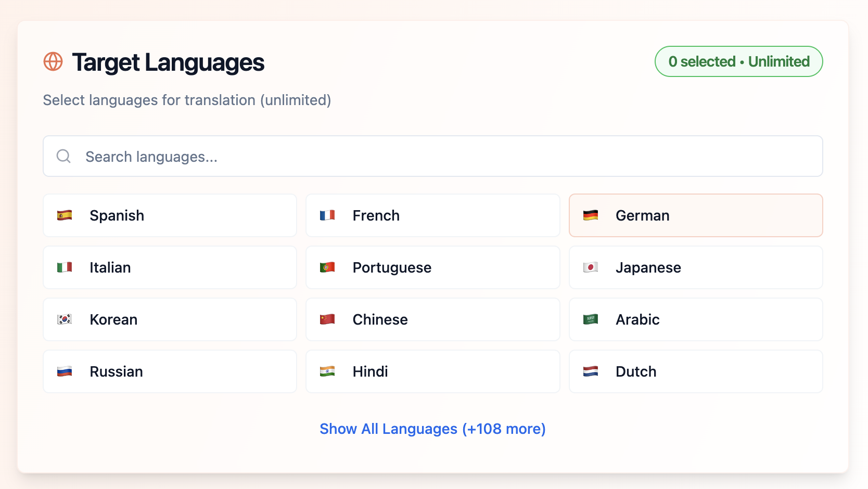Expand Show All Languages (+108 more)
This screenshot has height=489, width=868.
(x=432, y=429)
